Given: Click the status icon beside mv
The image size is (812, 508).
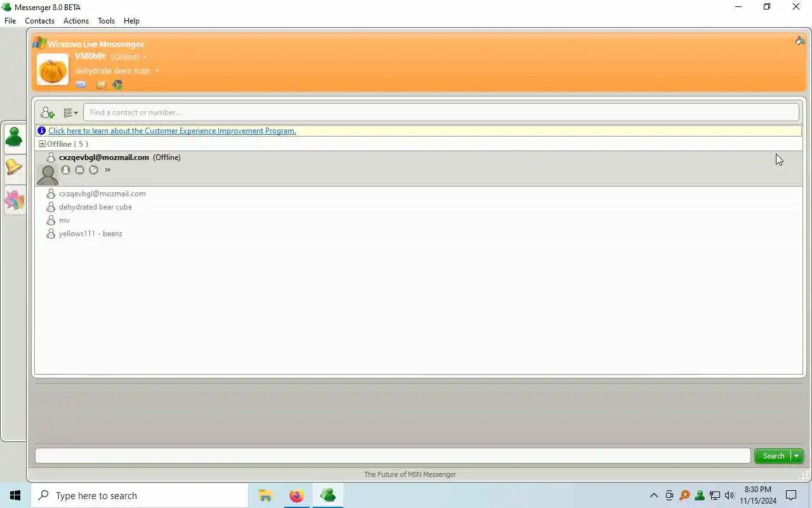Looking at the screenshot, I should point(51,220).
